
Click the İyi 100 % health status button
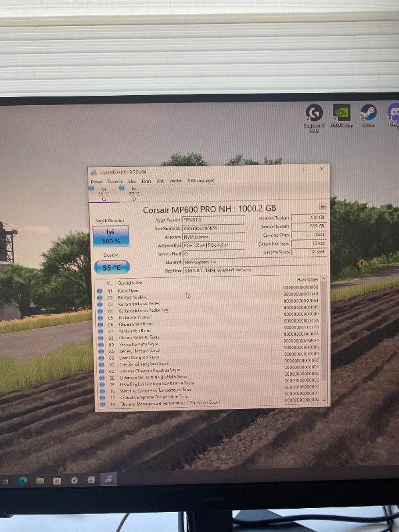click(112, 236)
